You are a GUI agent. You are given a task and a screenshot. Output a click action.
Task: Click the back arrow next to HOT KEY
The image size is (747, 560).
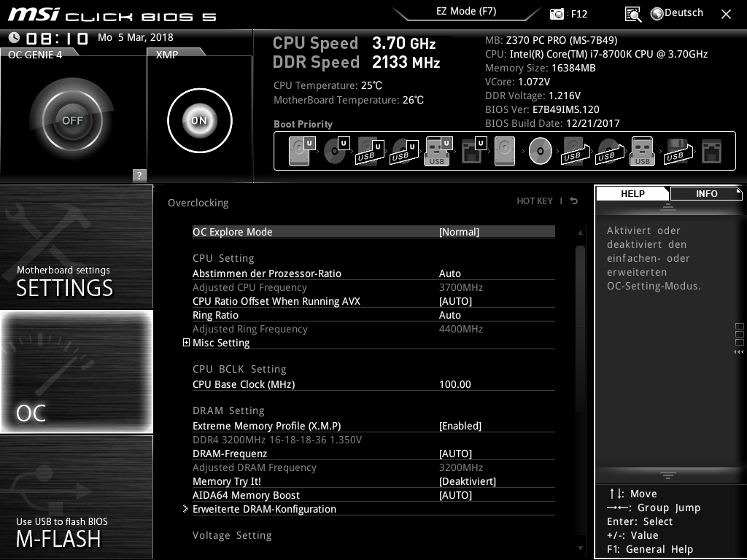tap(574, 201)
